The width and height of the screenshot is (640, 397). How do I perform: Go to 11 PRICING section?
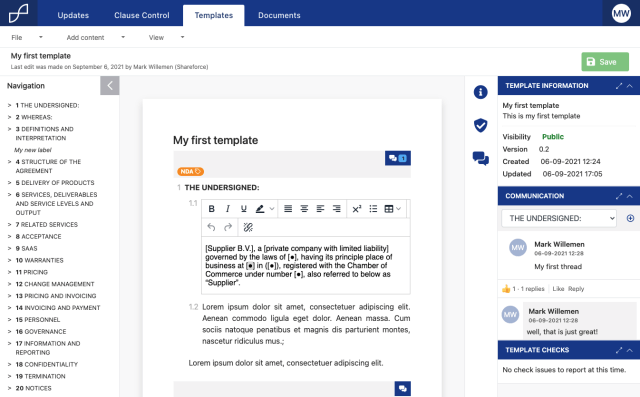tap(31, 272)
